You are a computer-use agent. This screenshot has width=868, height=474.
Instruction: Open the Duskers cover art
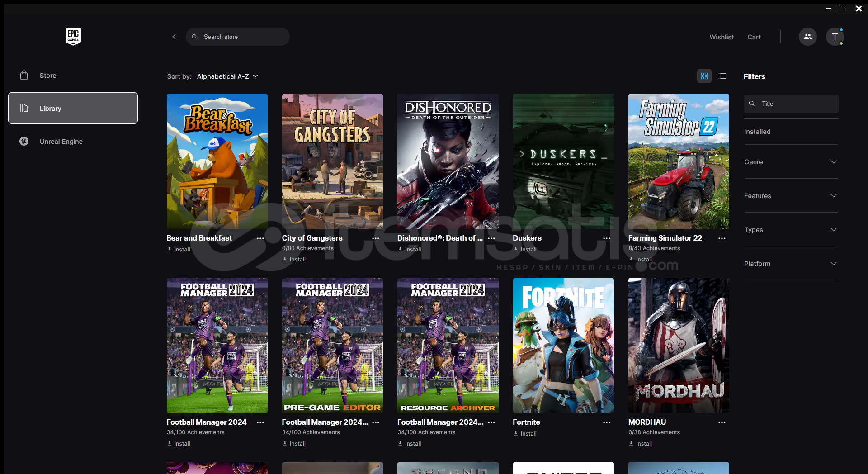click(x=563, y=161)
